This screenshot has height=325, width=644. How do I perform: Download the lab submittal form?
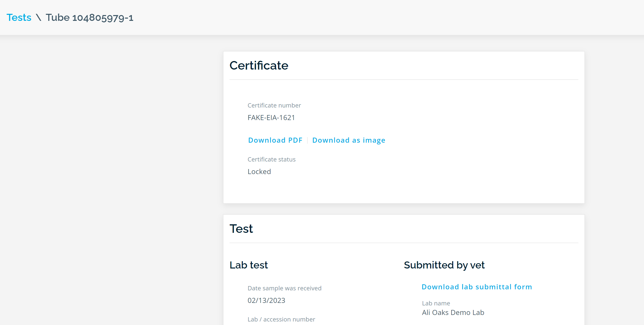tap(477, 287)
